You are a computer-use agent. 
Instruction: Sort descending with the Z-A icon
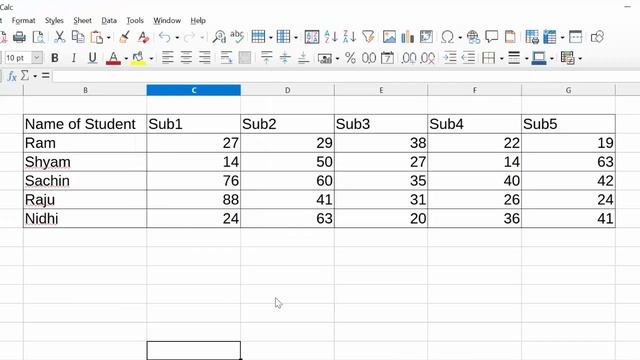[349, 37]
